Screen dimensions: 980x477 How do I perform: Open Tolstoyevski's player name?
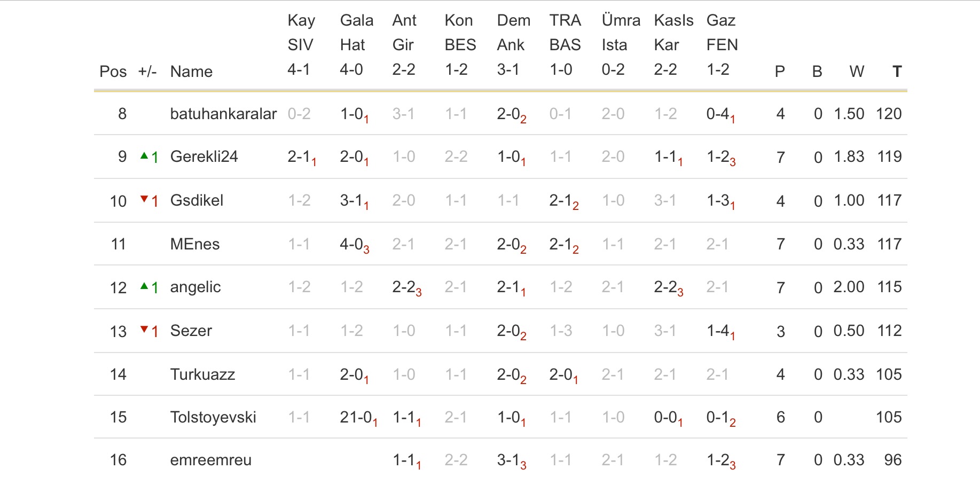pos(213,417)
